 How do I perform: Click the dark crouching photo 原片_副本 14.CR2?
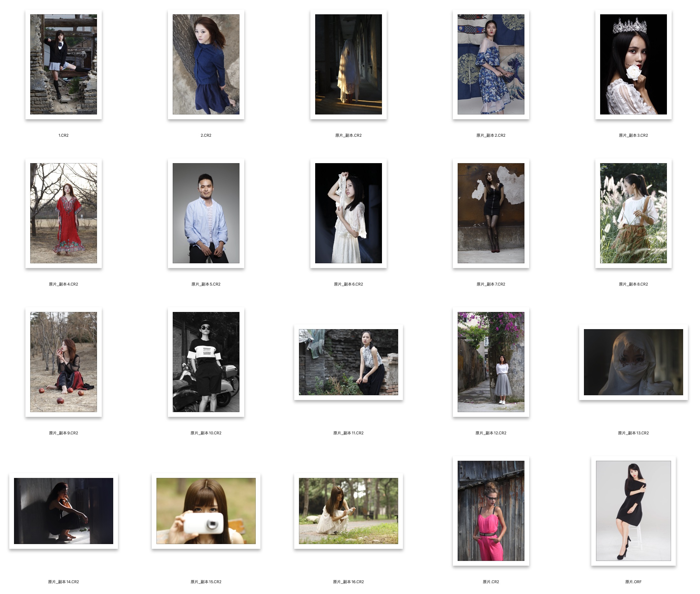click(63, 511)
